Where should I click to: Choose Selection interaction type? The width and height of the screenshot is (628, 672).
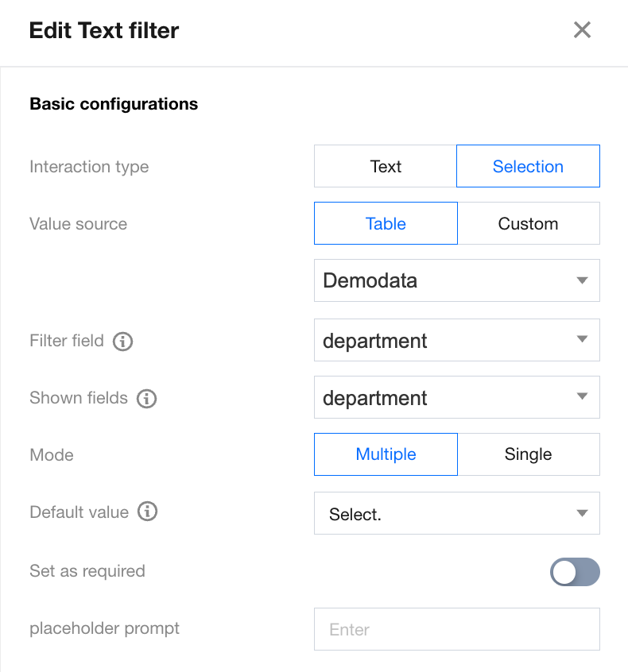528,167
